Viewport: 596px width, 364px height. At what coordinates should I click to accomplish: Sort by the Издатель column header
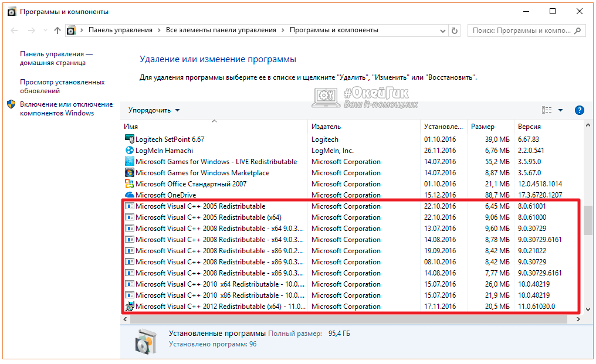pyautogui.click(x=364, y=127)
